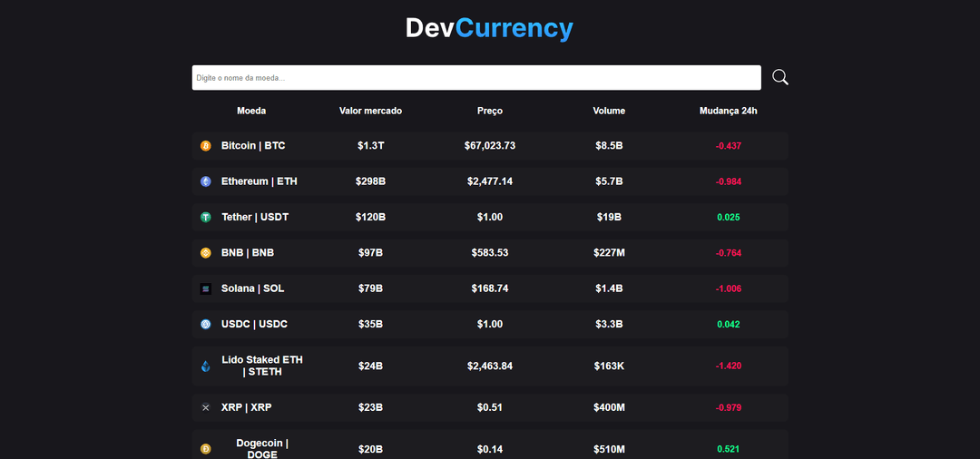This screenshot has height=459, width=980.
Task: Click Dogecoin 24h change 0.521
Action: 729,449
